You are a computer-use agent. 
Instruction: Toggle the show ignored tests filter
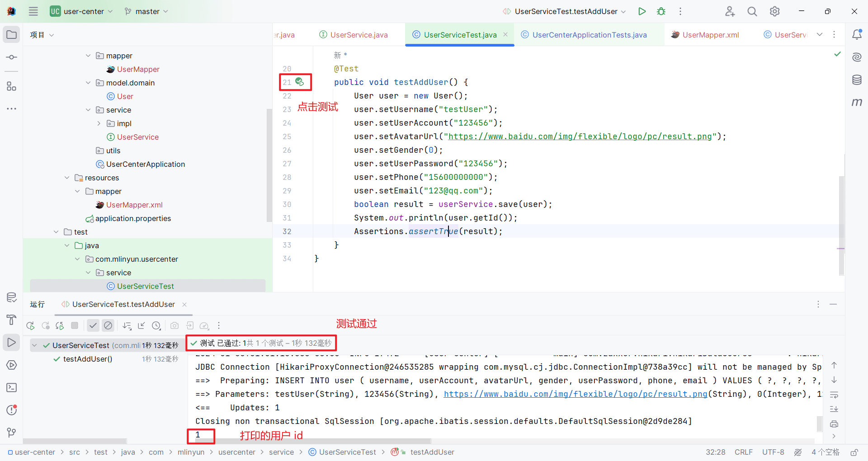[x=108, y=325]
